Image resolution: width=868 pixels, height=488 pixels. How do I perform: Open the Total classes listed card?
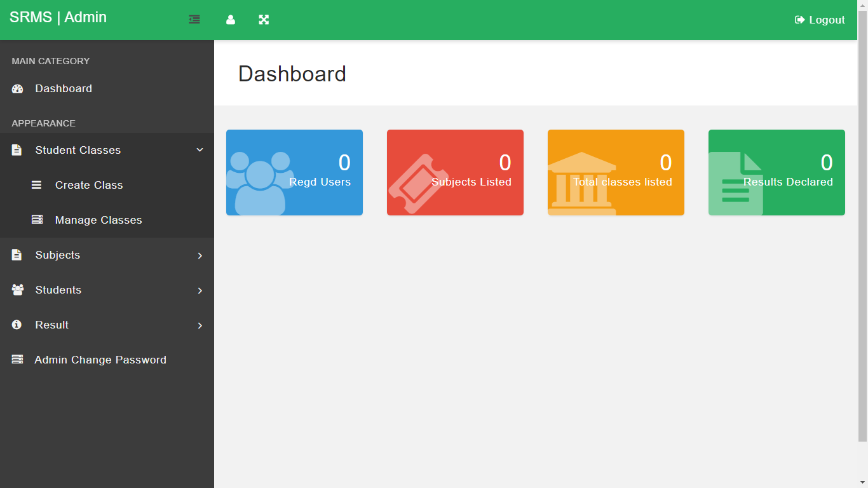[x=616, y=172]
